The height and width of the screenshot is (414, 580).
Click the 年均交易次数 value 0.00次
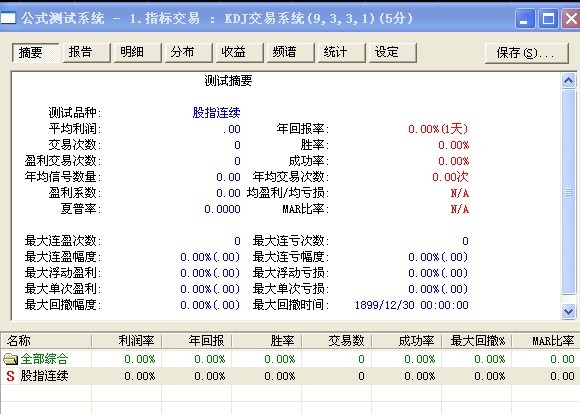[x=450, y=177]
